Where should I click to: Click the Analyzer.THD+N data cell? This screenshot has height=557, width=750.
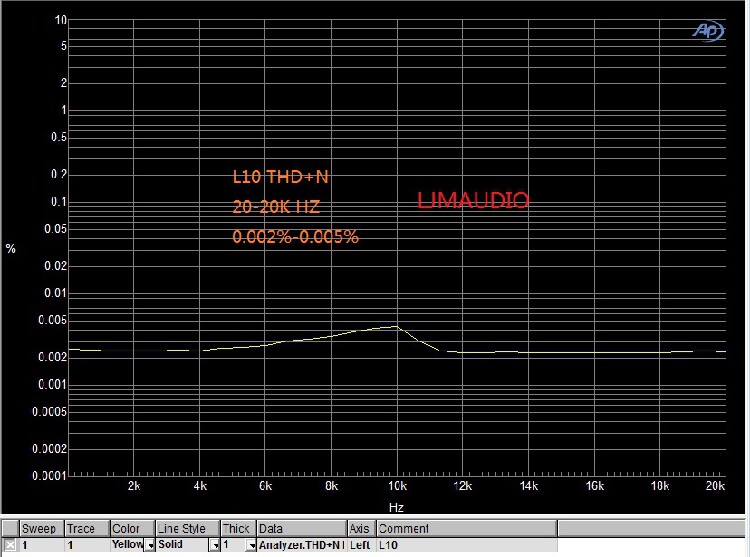pyautogui.click(x=301, y=545)
